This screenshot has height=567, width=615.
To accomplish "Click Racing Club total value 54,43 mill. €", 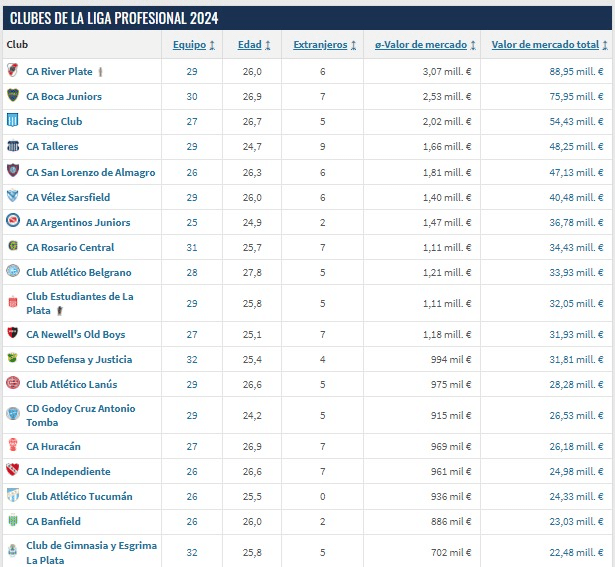I will pyautogui.click(x=576, y=122).
